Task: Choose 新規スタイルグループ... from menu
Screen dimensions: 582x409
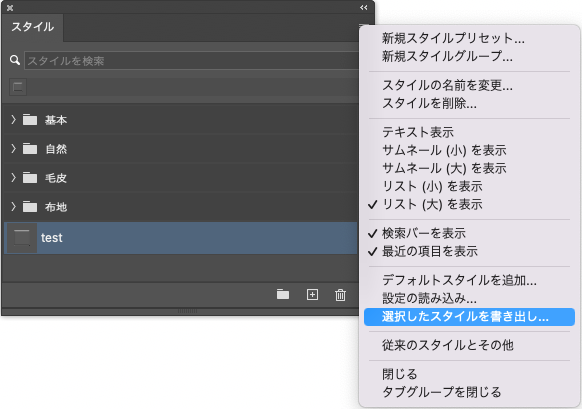Action: coord(447,56)
